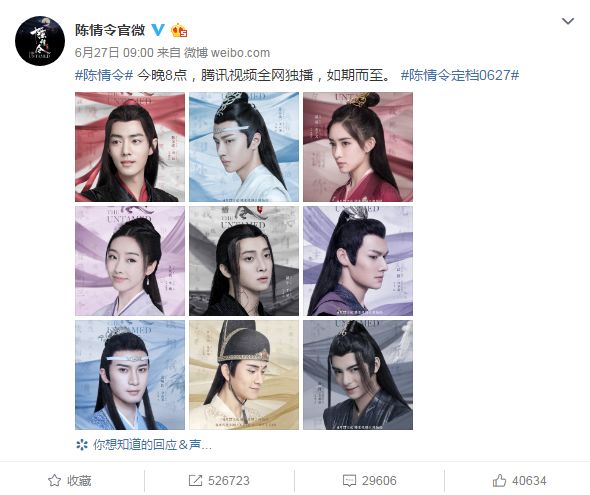This screenshot has height=495, width=590.
Task: Open the 微博 weibo.com source link
Action: coord(227,53)
